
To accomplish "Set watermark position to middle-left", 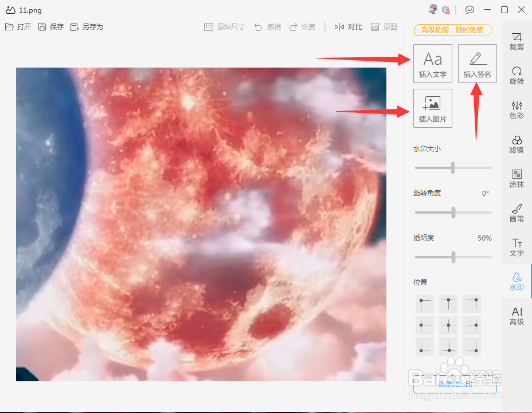I will 424,325.
